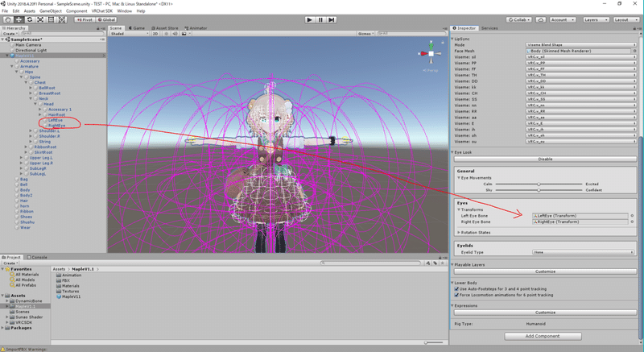Switch to the Animator tab
This screenshot has width=644, height=352.
click(196, 28)
